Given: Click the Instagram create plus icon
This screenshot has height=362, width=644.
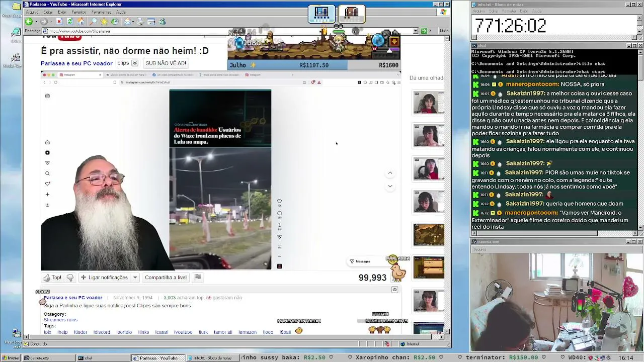Looking at the screenshot, I should point(47,195).
